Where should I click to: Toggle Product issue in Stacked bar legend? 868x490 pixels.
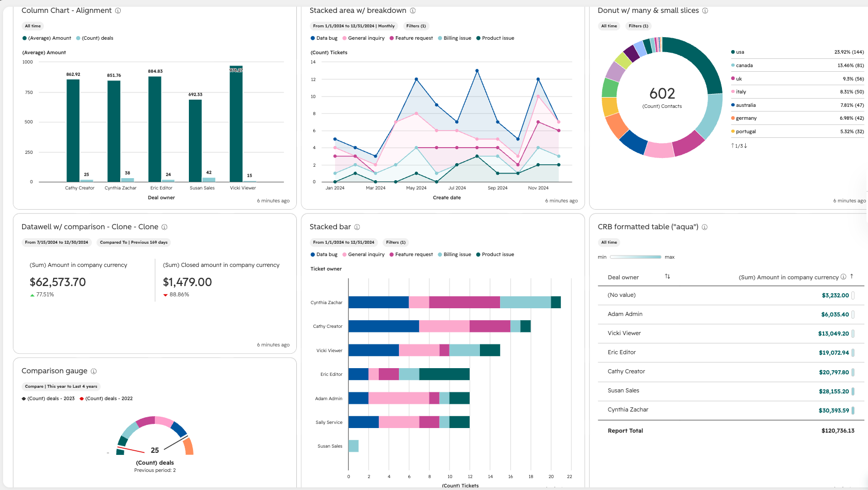(495, 255)
